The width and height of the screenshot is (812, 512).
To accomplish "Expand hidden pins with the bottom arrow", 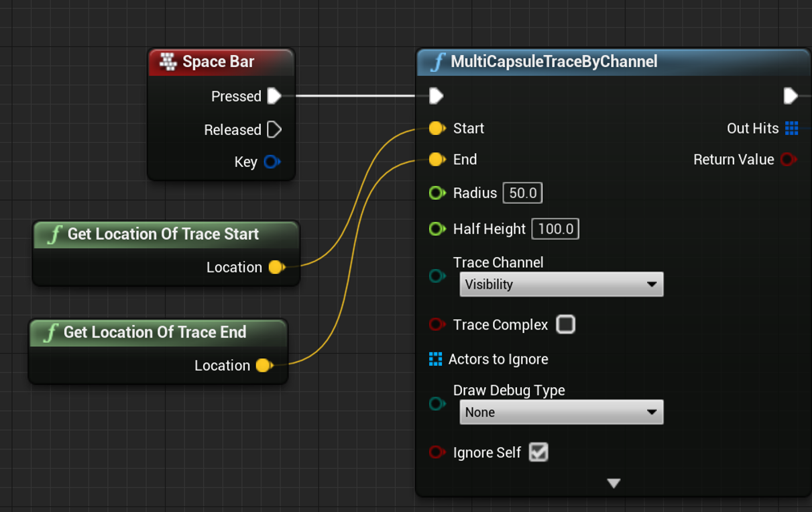I will coord(614,482).
